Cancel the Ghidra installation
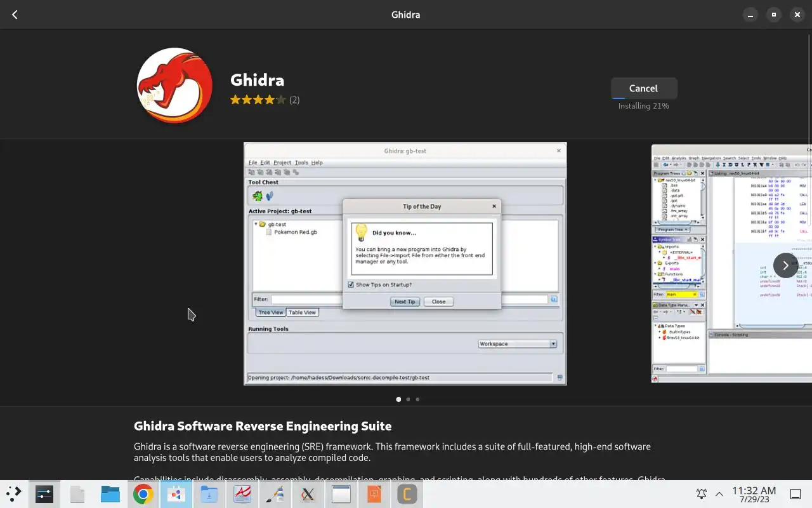 [x=644, y=88]
